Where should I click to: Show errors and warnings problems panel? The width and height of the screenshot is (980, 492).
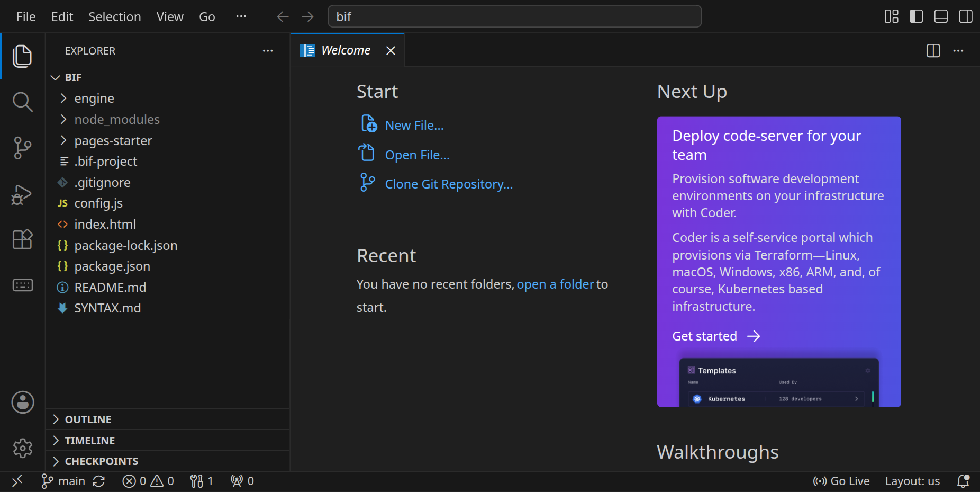click(148, 481)
